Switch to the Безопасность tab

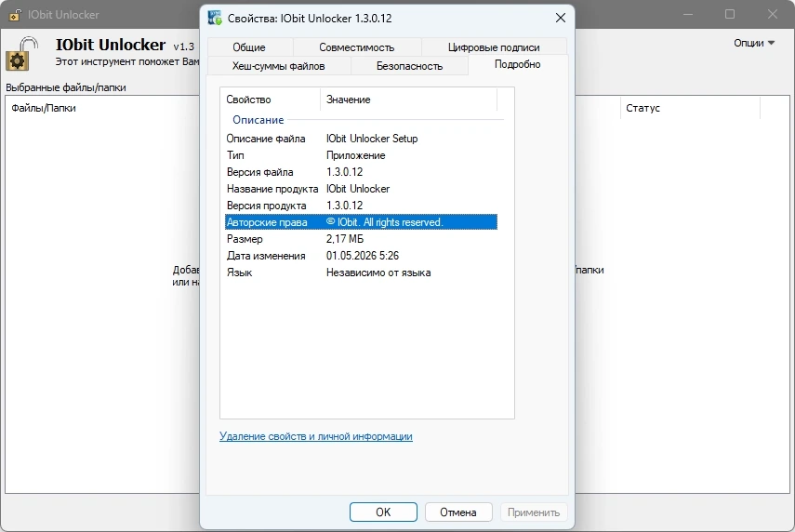coord(409,66)
